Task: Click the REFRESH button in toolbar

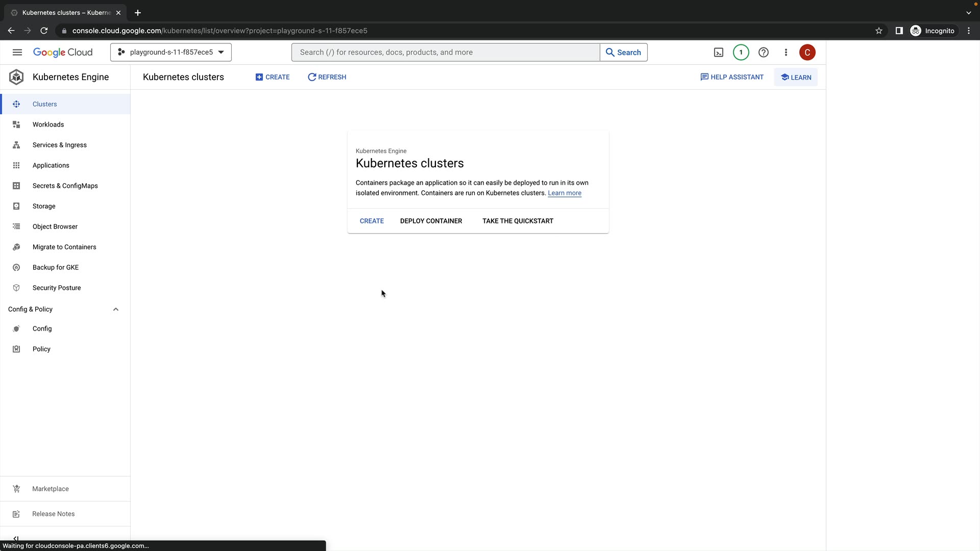Action: (x=327, y=77)
